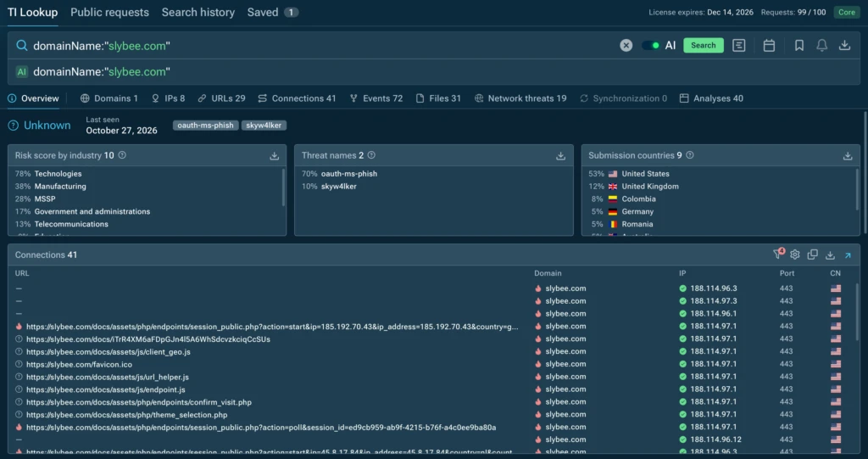The height and width of the screenshot is (459, 868).
Task: Download search results from the search bar
Action: click(845, 46)
